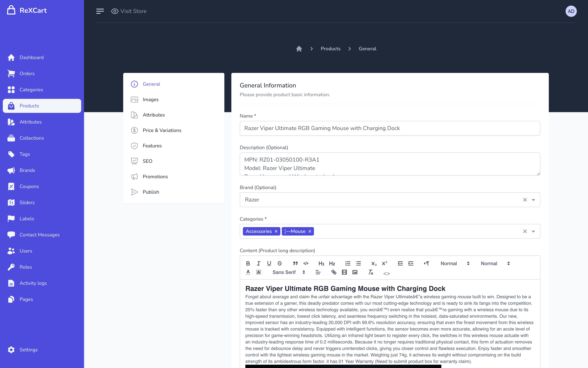Create a bulleted list
This screenshot has height=368, width=588.
(358, 263)
